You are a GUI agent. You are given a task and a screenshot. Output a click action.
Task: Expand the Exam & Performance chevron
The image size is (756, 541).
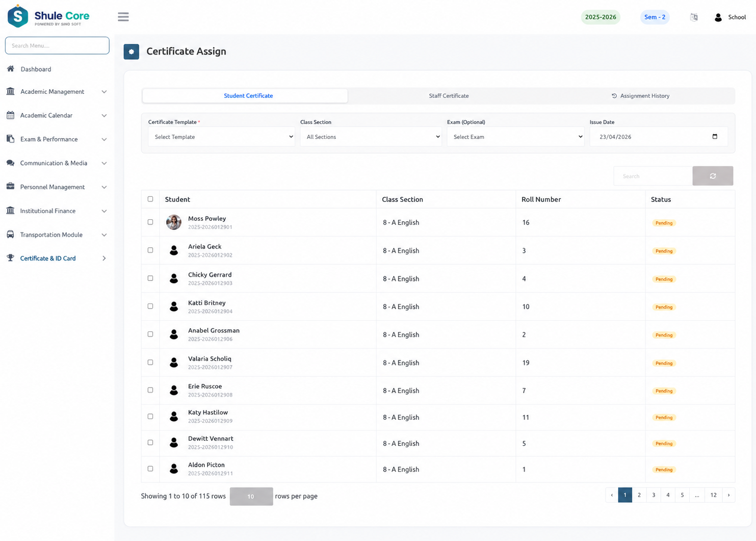(x=104, y=139)
